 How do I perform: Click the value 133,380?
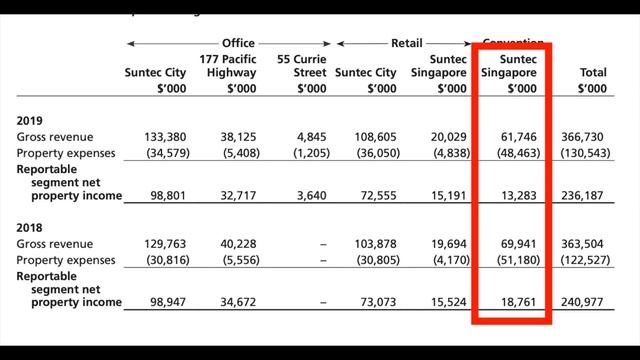(x=165, y=137)
